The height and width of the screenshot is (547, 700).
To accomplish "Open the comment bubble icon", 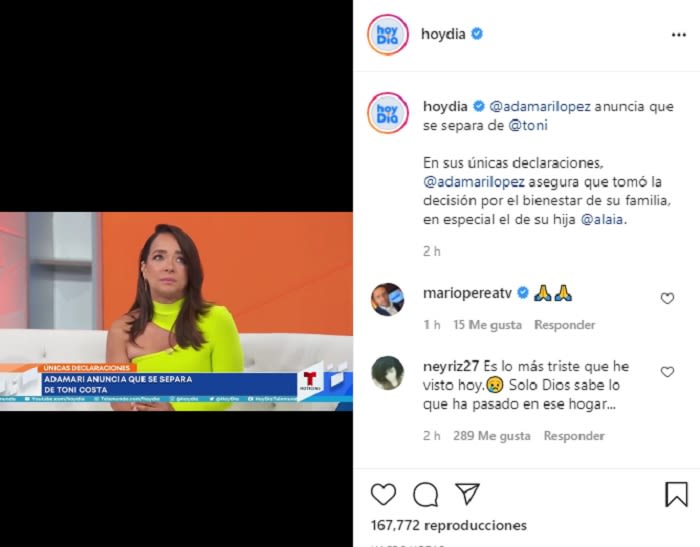I will 425,494.
